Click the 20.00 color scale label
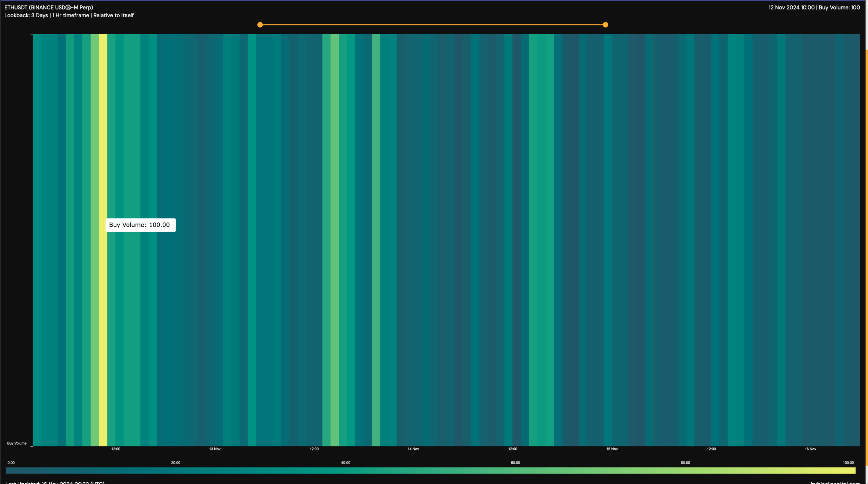This screenshot has width=868, height=484. pyautogui.click(x=176, y=463)
